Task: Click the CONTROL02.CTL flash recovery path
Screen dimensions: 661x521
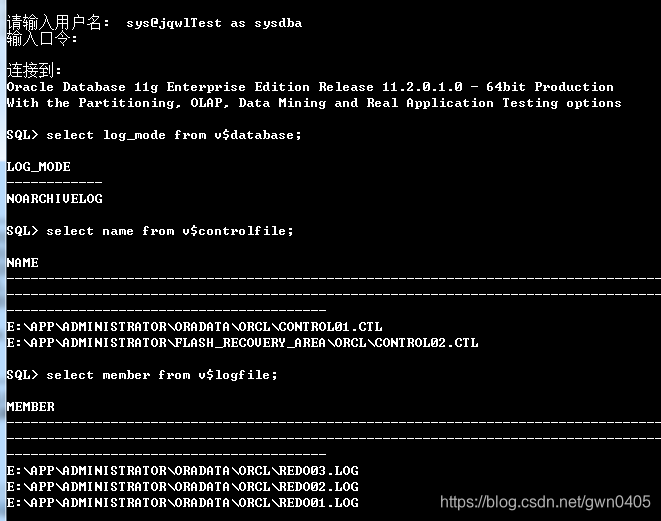Action: click(x=242, y=343)
